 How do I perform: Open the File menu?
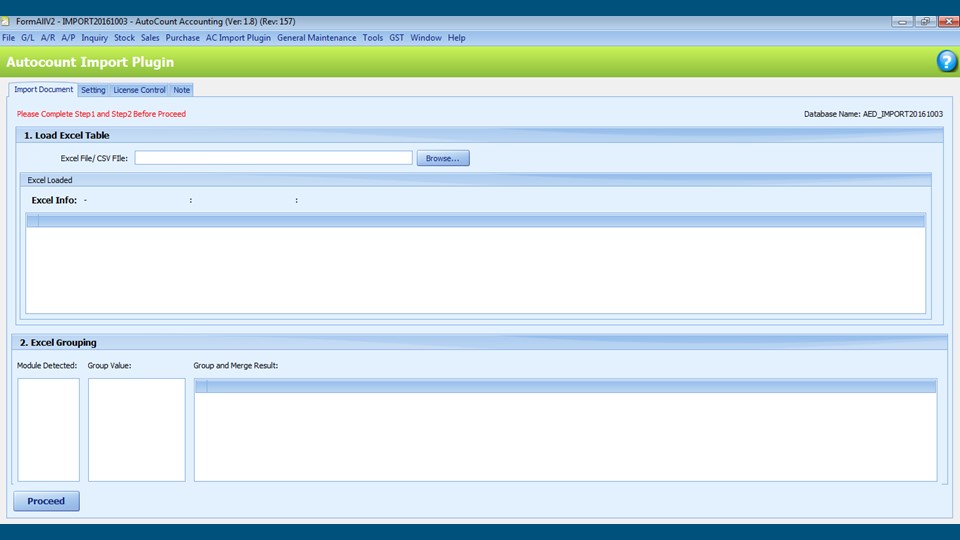tap(9, 38)
